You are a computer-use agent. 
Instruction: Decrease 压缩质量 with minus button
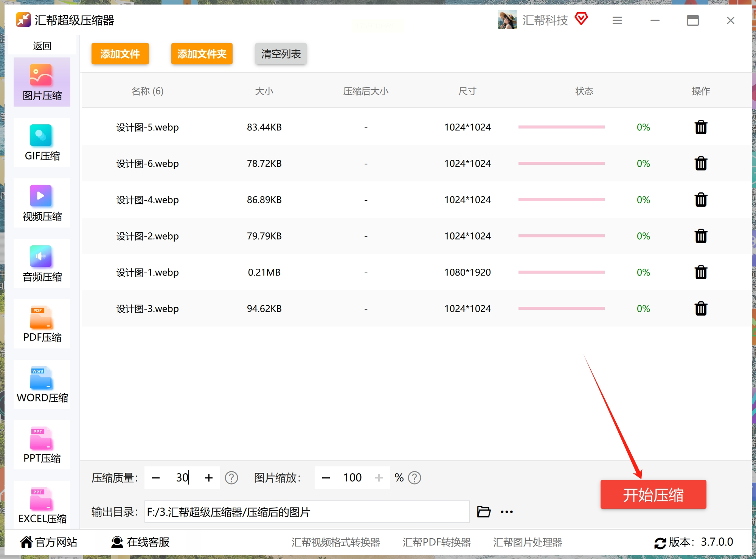click(156, 478)
